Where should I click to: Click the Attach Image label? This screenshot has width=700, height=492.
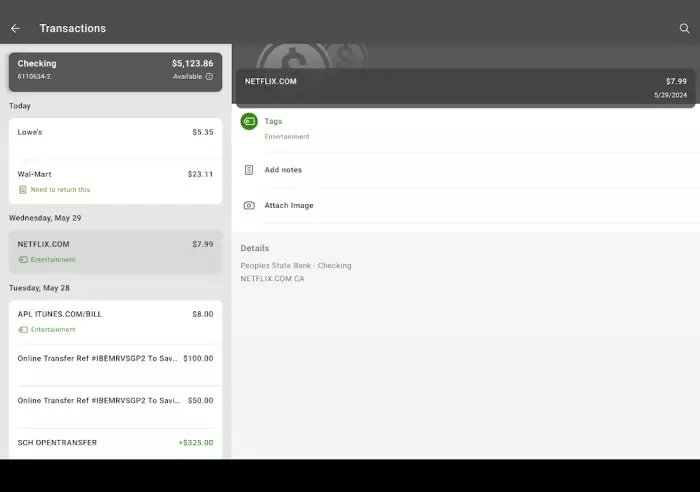point(289,205)
